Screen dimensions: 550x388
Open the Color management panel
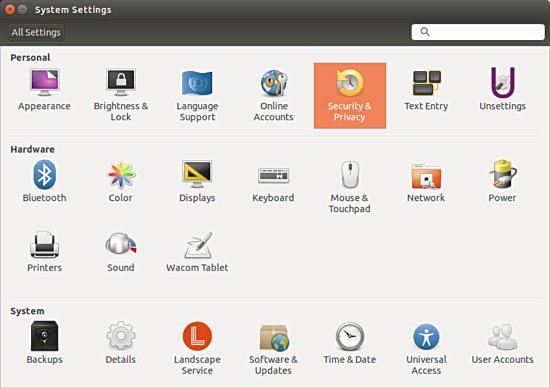121,181
